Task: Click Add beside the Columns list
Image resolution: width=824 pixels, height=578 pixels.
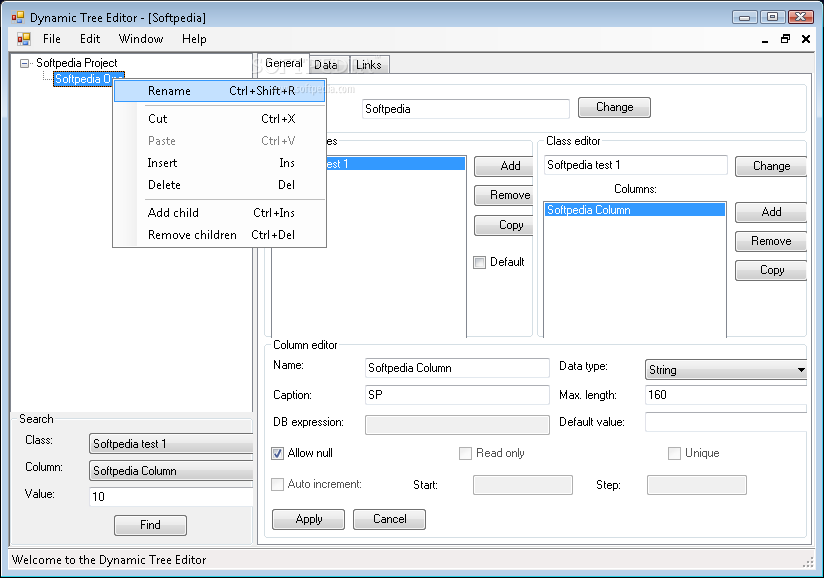Action: pyautogui.click(x=771, y=212)
